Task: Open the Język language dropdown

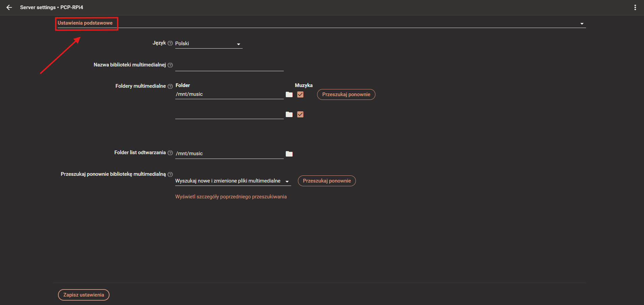Action: coord(209,44)
